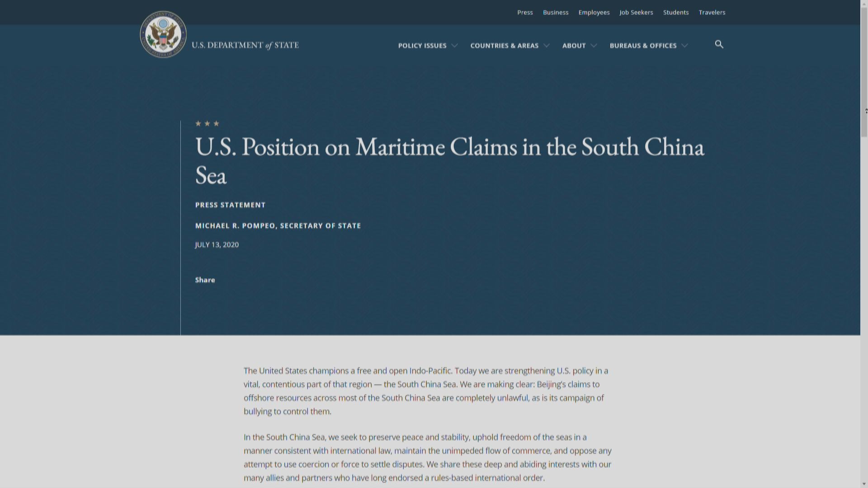Viewport: 868px width, 488px height.
Task: Expand the About menu chevron
Action: coord(594,46)
